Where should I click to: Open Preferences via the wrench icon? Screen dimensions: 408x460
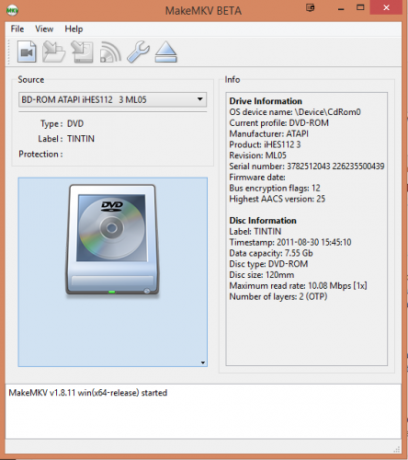[138, 52]
